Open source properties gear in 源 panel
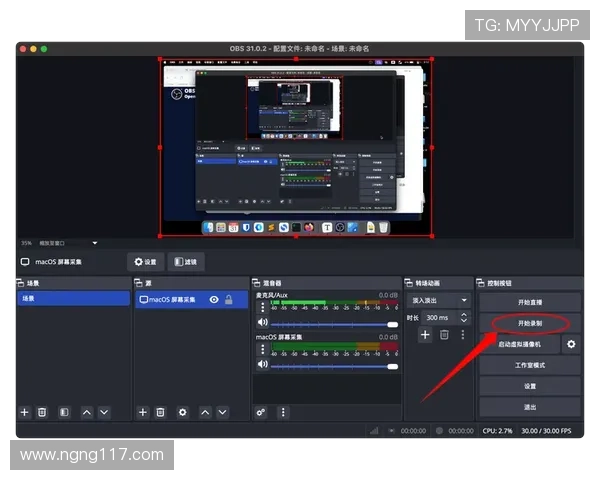Screen dimensions: 600x480 pos(183,412)
